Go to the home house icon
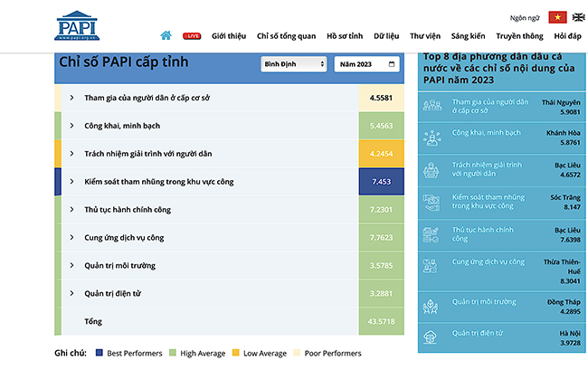 tap(166, 35)
